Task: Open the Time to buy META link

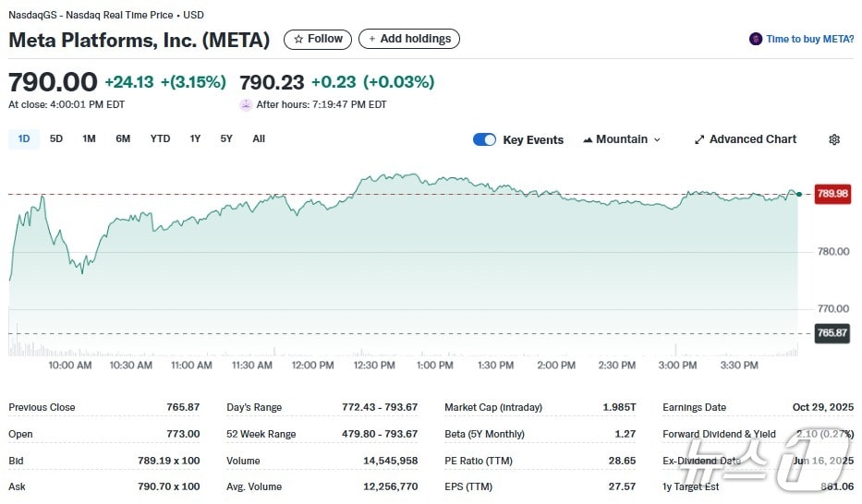Action: click(x=809, y=39)
